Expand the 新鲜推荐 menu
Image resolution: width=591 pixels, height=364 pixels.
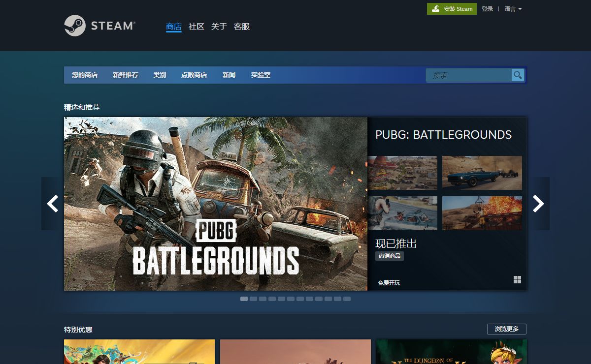[x=126, y=75]
